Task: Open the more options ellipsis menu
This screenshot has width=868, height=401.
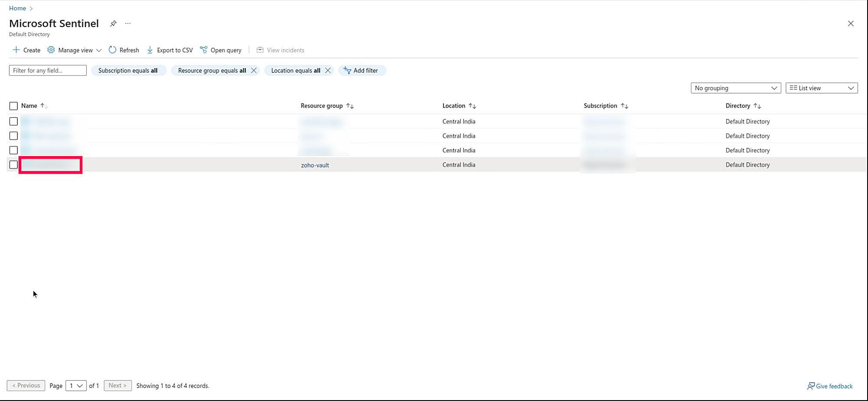Action: (128, 23)
